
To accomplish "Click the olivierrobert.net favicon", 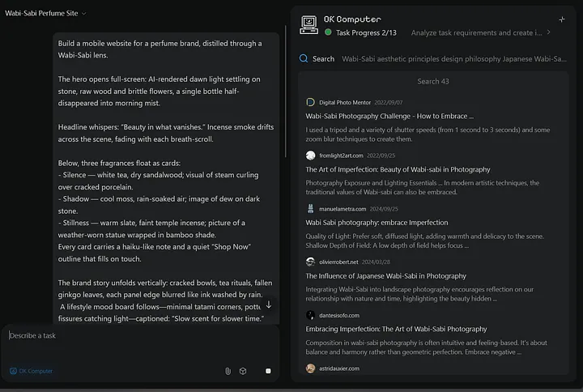I will click(310, 262).
